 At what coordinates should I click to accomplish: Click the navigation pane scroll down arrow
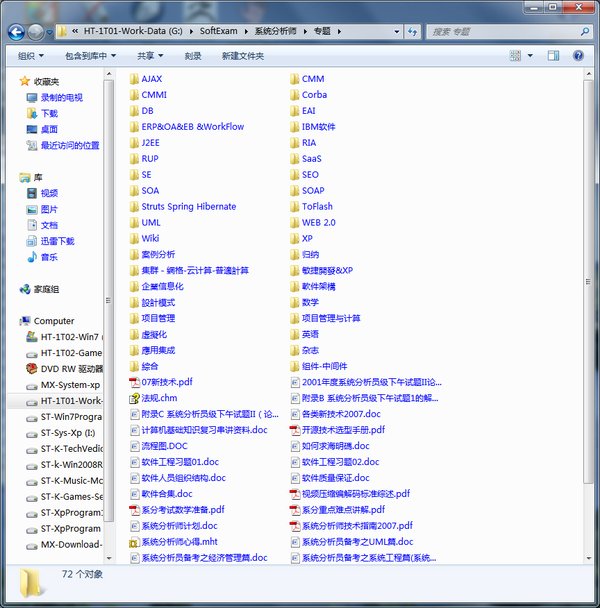pos(109,558)
